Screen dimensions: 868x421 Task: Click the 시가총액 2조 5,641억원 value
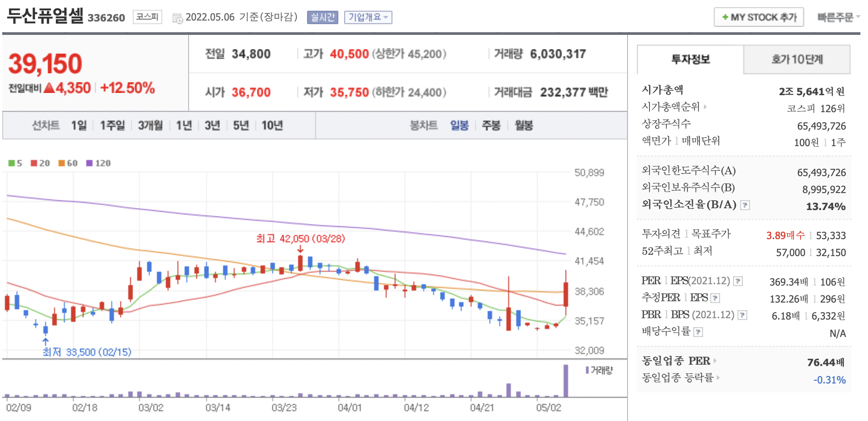coord(812,92)
